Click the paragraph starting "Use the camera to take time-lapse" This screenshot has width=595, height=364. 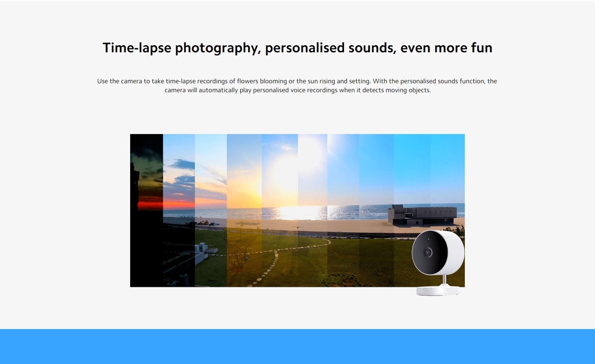pos(297,86)
